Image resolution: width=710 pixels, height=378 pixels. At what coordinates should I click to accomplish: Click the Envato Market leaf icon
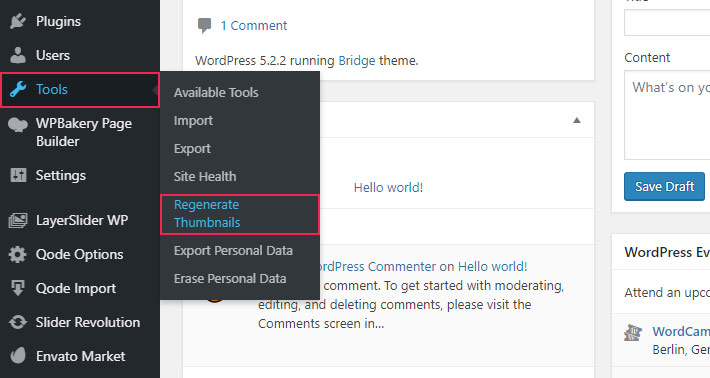tap(18, 356)
